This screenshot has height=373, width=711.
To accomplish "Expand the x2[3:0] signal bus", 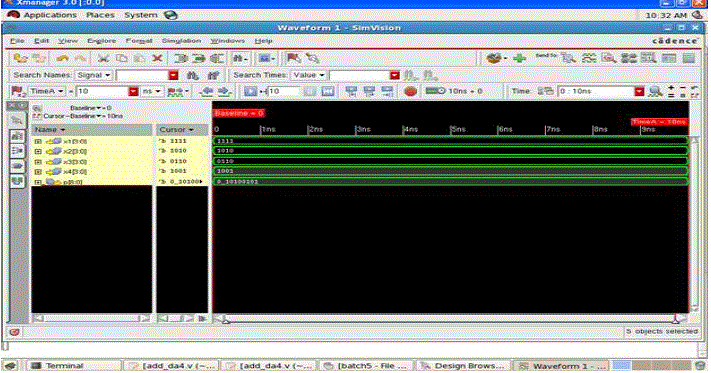I will pyautogui.click(x=38, y=151).
